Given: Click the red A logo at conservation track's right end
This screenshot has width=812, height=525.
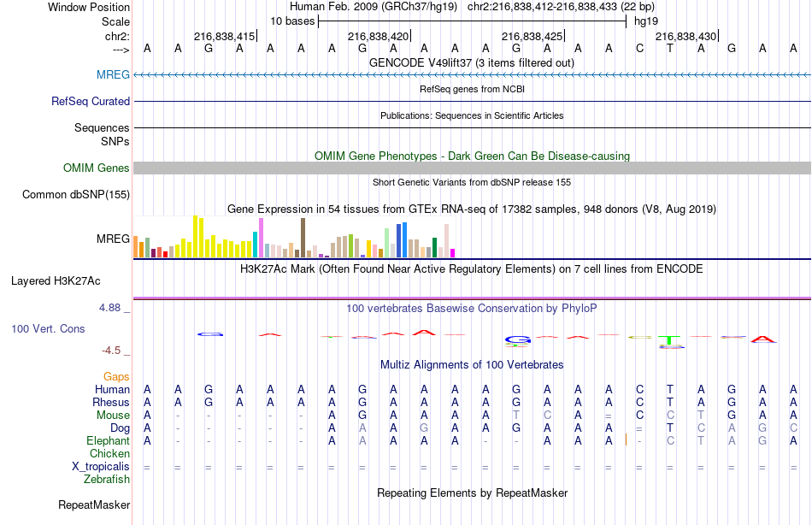Looking at the screenshot, I should coord(763,339).
